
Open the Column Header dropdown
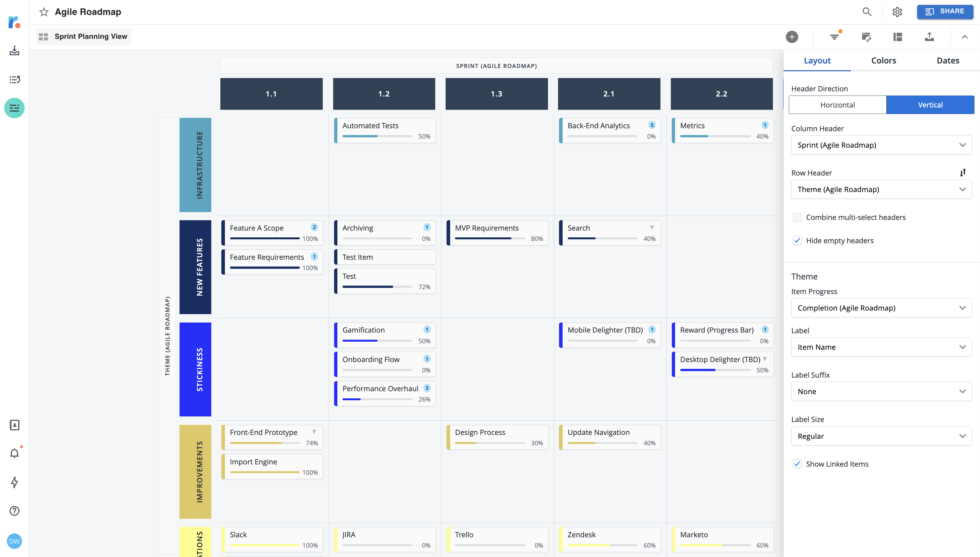[881, 145]
